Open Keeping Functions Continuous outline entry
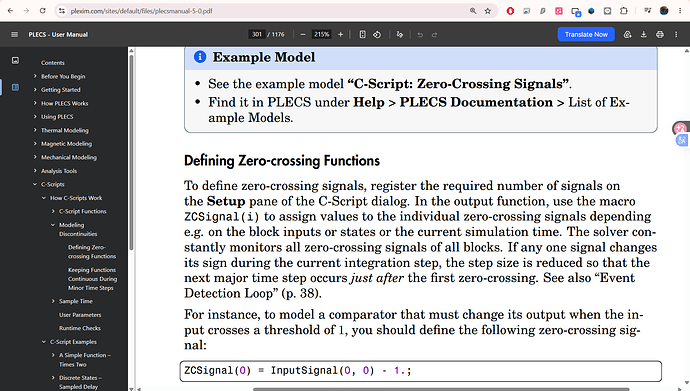This screenshot has height=391, width=690. [x=92, y=279]
